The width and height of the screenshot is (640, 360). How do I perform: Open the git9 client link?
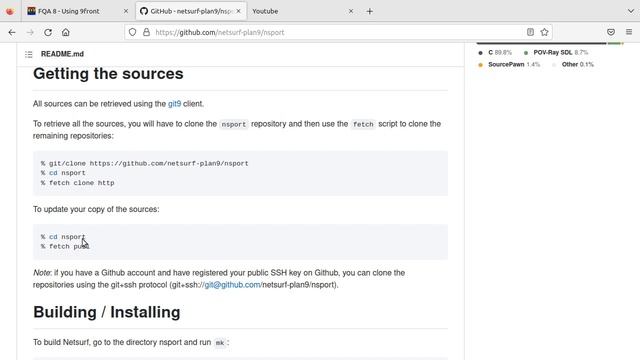pyautogui.click(x=174, y=104)
